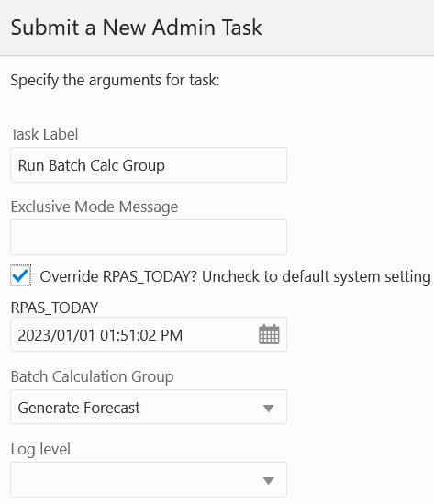Click the "Run Batch Calc Group" text
Screen dimensions: 434x504
(92, 166)
